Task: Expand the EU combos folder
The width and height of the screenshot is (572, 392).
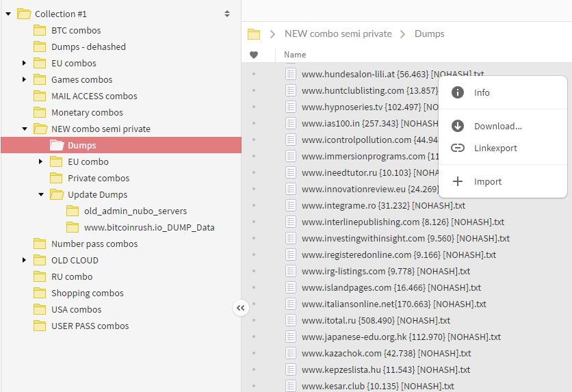Action: coord(25,63)
